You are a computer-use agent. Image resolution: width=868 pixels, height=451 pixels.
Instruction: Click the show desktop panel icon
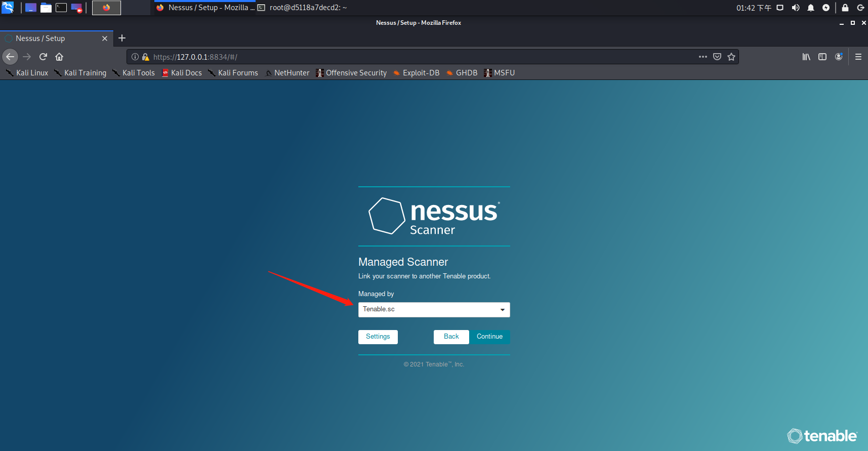click(x=31, y=8)
